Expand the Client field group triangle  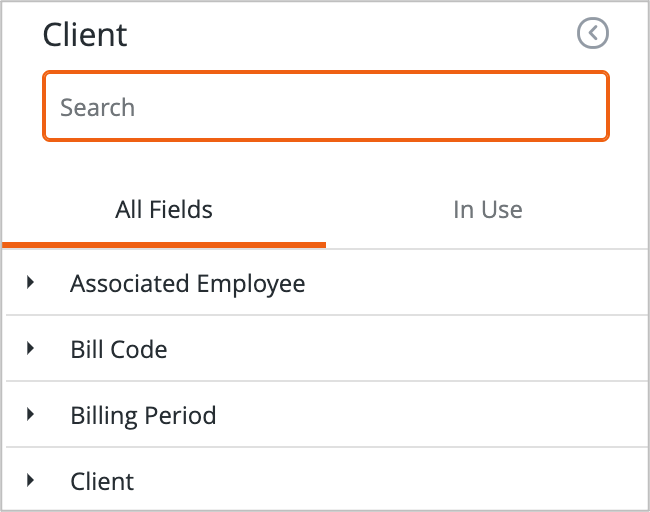tap(31, 480)
